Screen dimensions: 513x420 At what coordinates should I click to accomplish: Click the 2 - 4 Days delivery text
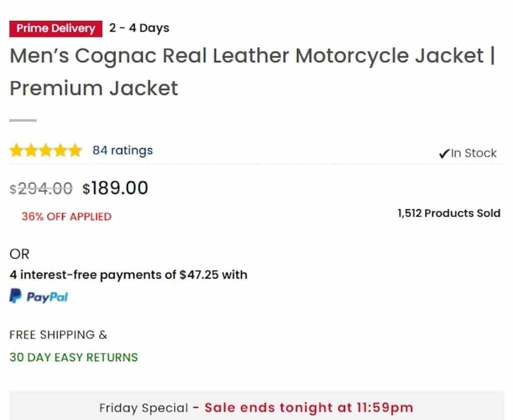pyautogui.click(x=139, y=28)
